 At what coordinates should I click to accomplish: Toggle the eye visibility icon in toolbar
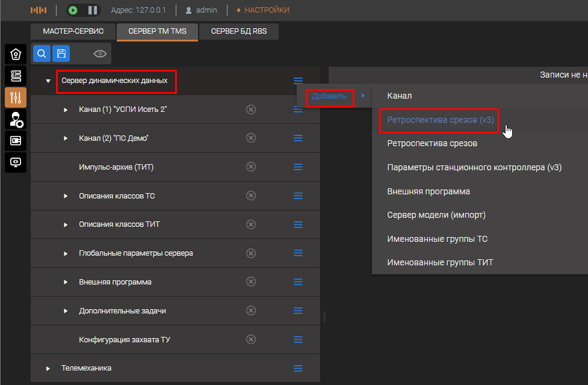(x=100, y=54)
